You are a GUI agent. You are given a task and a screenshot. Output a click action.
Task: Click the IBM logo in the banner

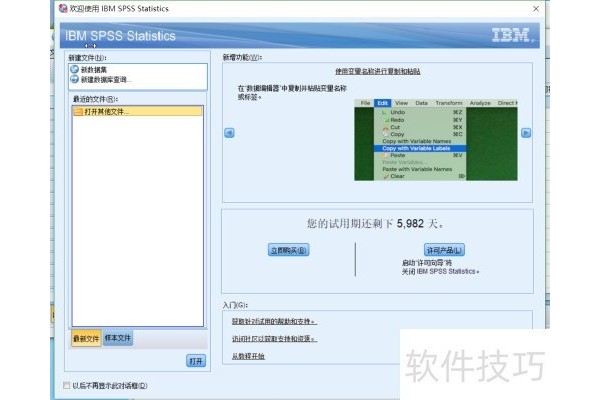(511, 35)
